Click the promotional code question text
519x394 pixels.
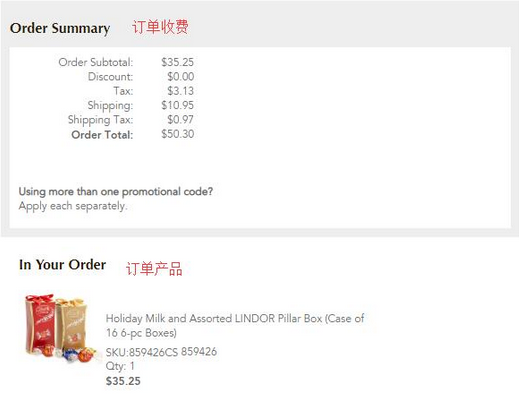point(116,192)
